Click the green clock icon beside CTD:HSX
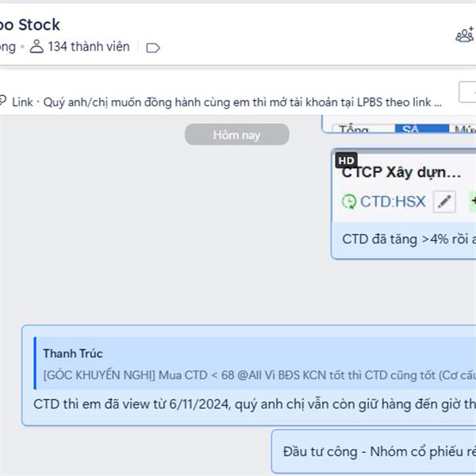This screenshot has height=476, width=476. click(x=349, y=202)
